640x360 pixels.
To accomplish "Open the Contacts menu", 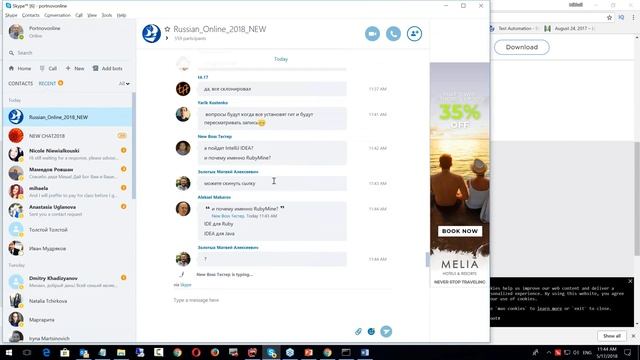I will click(x=31, y=15).
